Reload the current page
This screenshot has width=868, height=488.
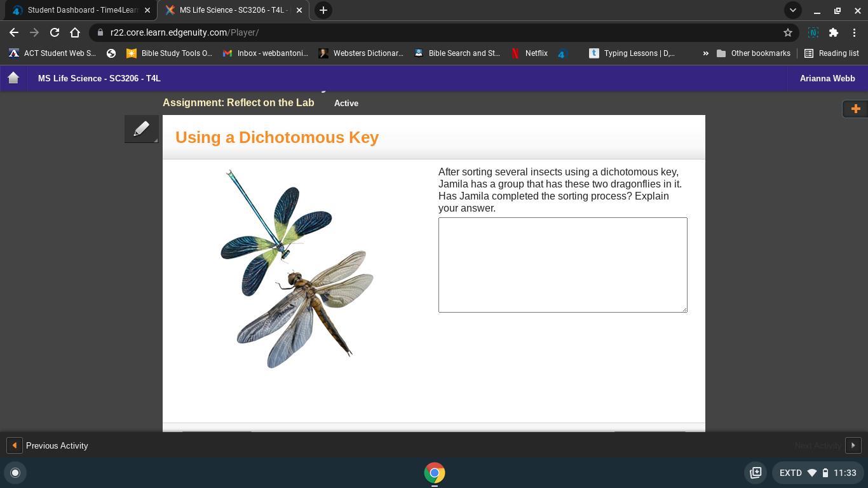tap(55, 32)
